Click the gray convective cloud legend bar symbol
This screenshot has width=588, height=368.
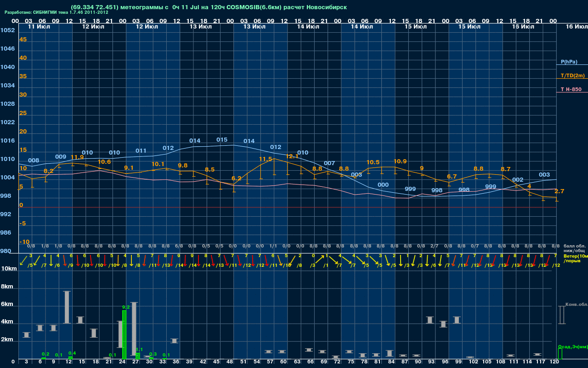tap(561, 315)
